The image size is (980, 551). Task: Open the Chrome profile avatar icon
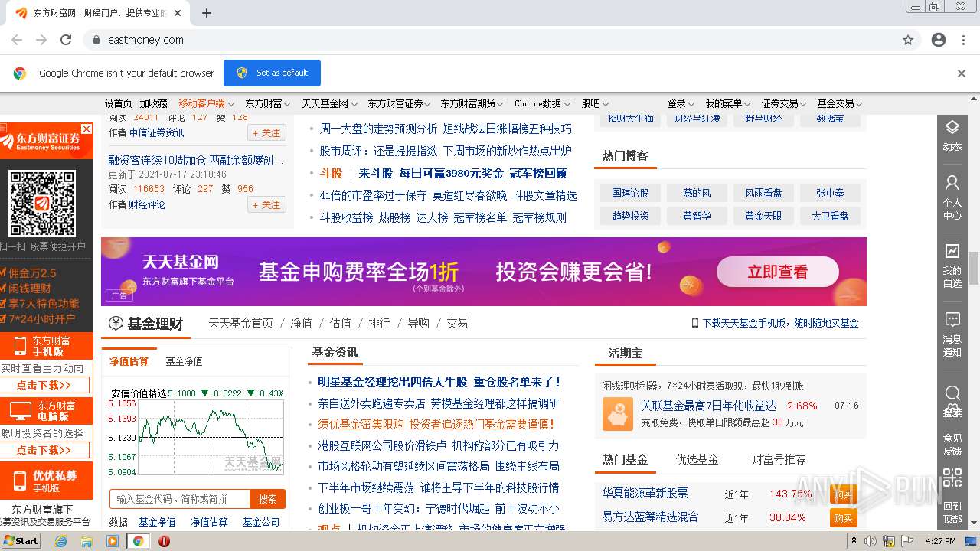tap(939, 40)
